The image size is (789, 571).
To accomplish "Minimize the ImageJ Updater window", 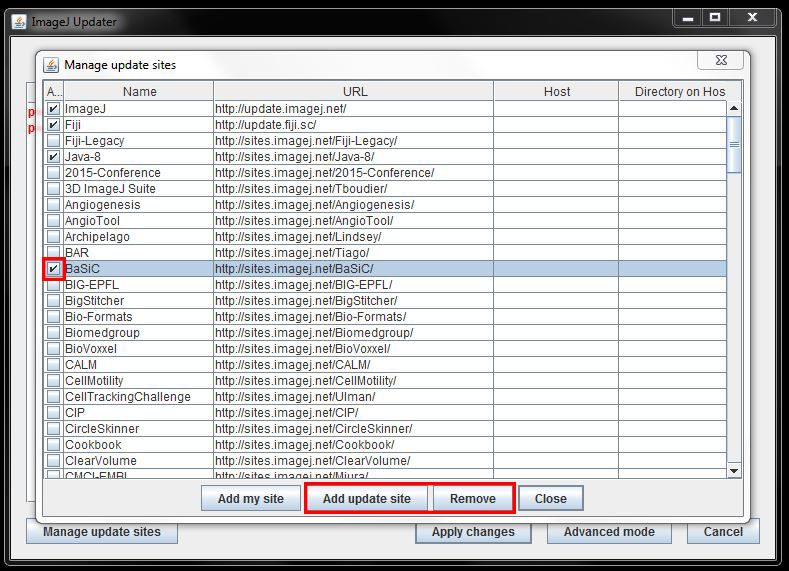I will click(688, 19).
